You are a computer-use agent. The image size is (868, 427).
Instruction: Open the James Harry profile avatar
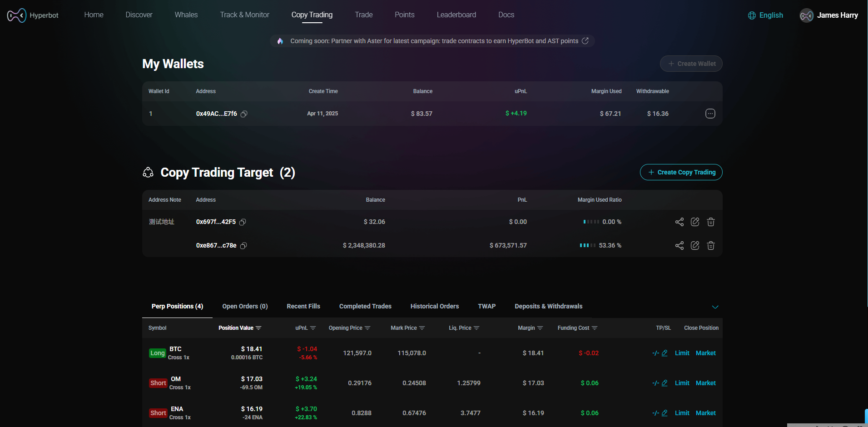pos(806,15)
